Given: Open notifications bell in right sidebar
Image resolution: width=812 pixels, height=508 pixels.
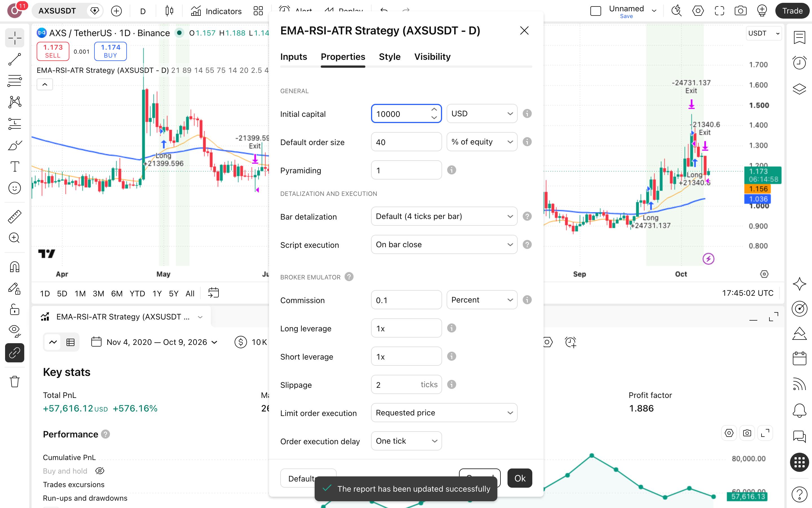Looking at the screenshot, I should [800, 410].
